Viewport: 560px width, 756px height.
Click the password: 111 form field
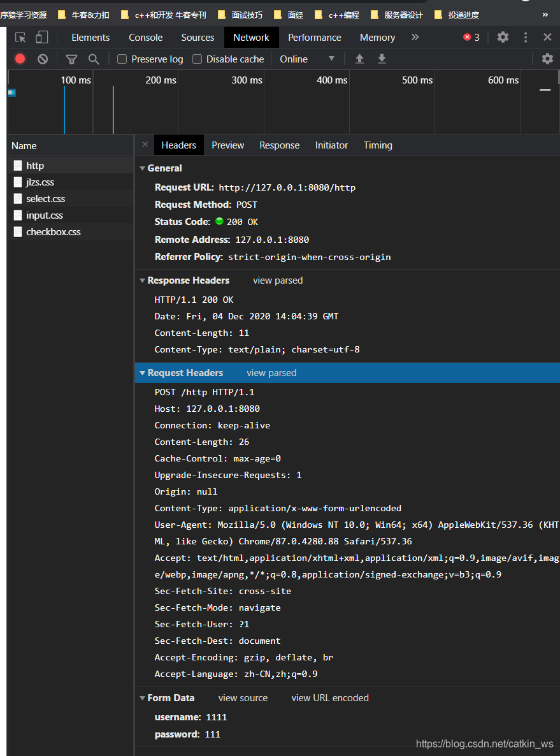click(187, 735)
